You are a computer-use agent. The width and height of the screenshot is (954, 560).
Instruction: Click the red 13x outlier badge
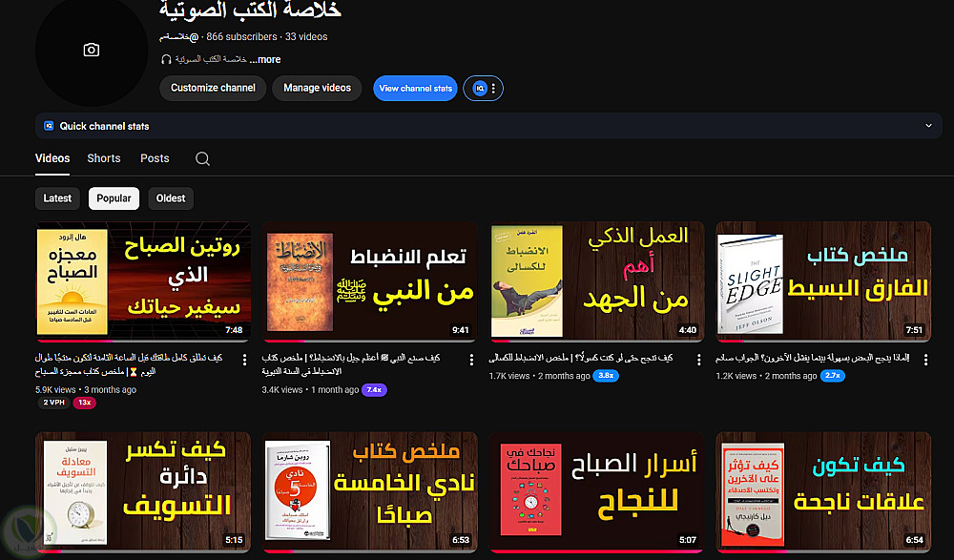85,403
